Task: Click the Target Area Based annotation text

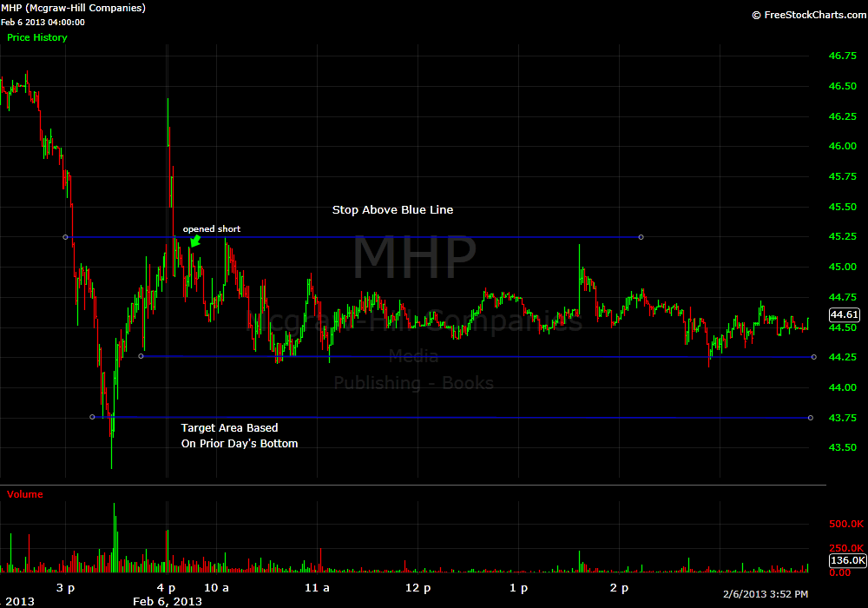Action: point(230,428)
